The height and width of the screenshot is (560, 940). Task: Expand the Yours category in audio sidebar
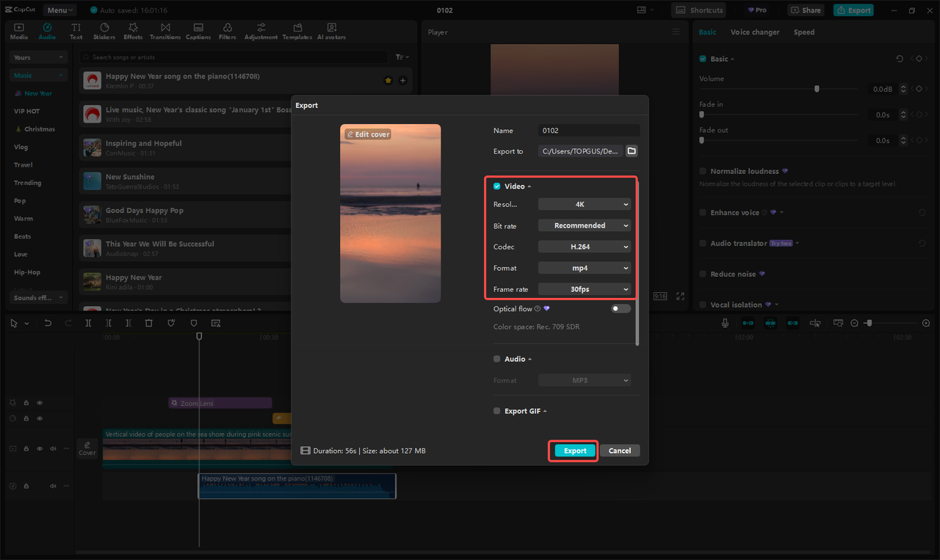[x=39, y=57]
